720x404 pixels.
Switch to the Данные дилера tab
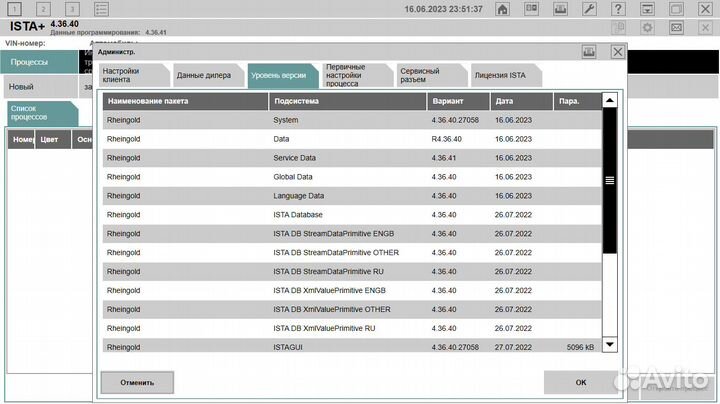pyautogui.click(x=208, y=75)
